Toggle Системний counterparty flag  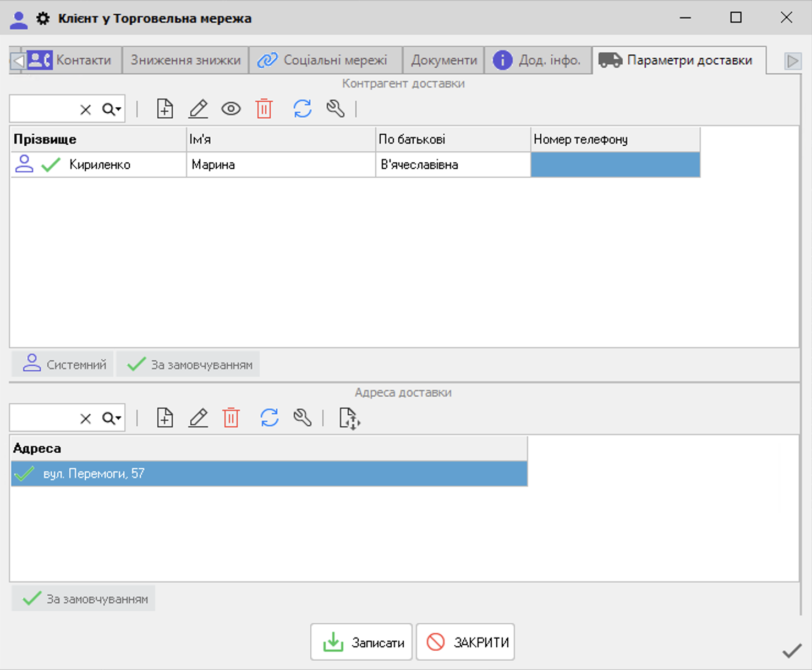[63, 364]
